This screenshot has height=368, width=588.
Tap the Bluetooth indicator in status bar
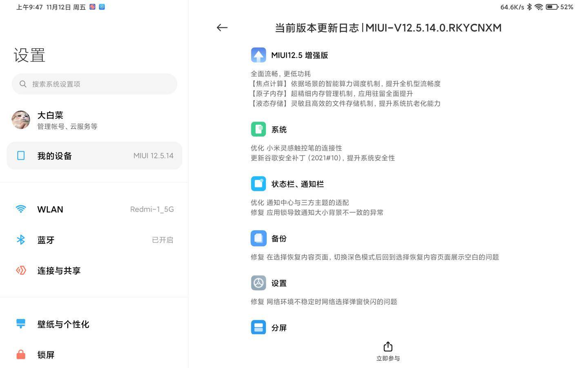(529, 7)
